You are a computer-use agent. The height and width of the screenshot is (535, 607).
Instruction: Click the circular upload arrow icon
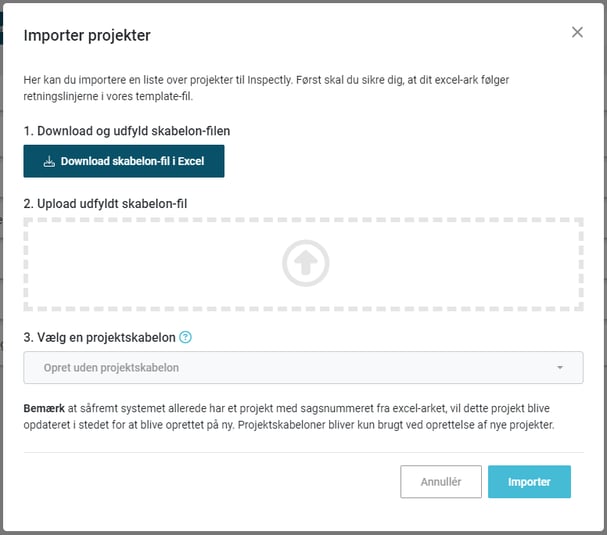pyautogui.click(x=305, y=263)
